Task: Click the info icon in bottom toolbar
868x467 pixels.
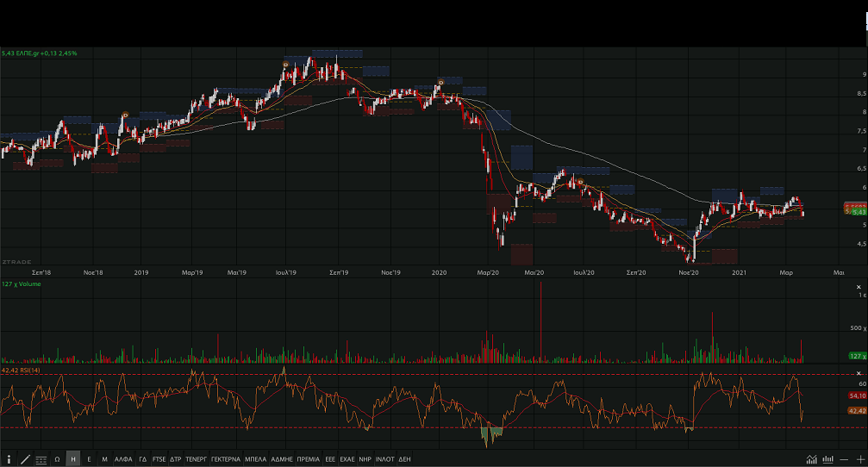Action: (x=9, y=459)
